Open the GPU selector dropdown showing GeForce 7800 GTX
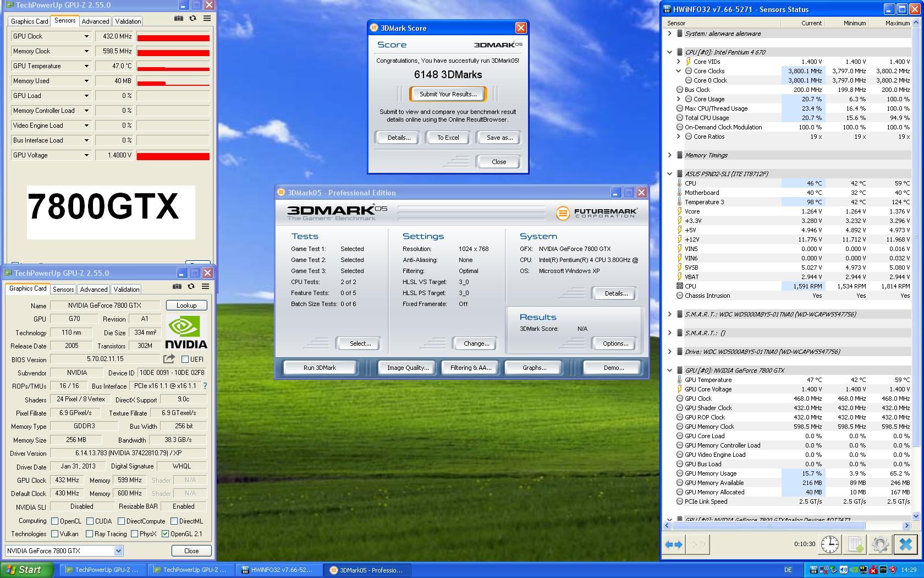 (x=118, y=550)
